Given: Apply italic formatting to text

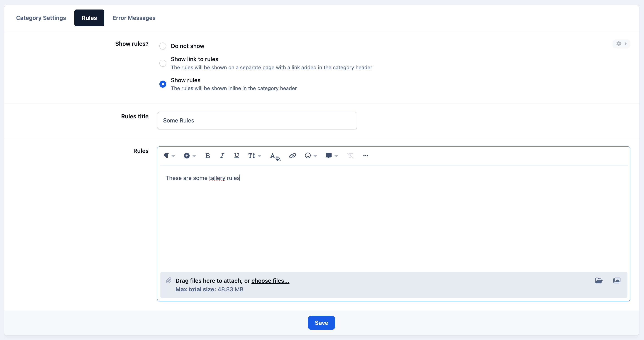Looking at the screenshot, I should pos(222,156).
